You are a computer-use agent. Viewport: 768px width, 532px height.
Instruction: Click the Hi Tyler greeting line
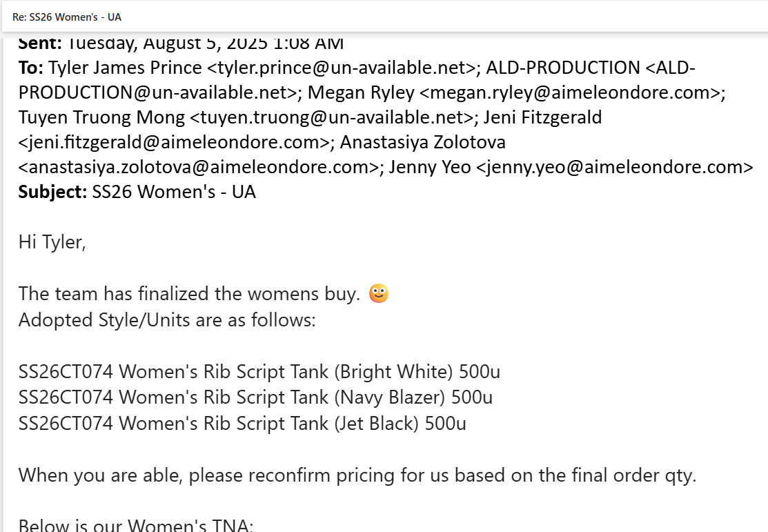pos(52,242)
